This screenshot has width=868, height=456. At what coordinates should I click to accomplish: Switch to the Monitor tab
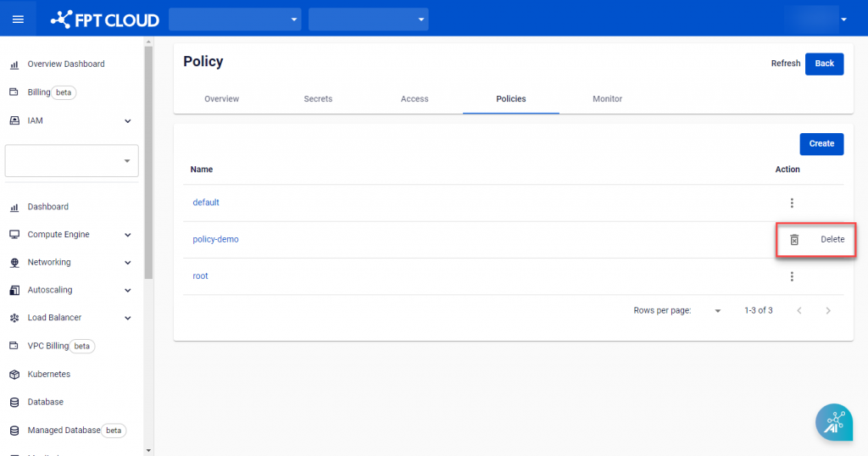coord(607,99)
